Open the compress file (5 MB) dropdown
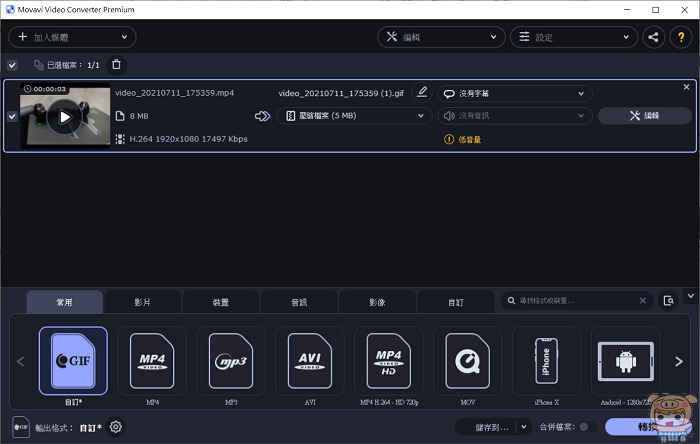The image size is (700, 444). point(354,116)
